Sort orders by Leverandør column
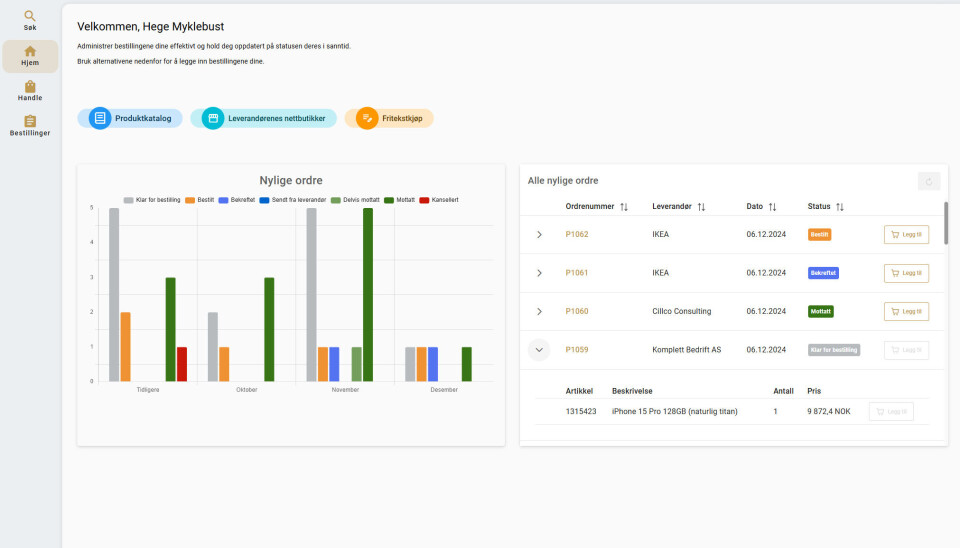The height and width of the screenshot is (548, 960). (701, 207)
